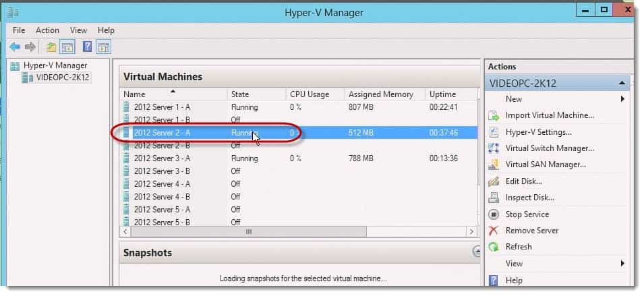Sort by the Uptime column header
This screenshot has width=644, height=296.
[x=451, y=94]
